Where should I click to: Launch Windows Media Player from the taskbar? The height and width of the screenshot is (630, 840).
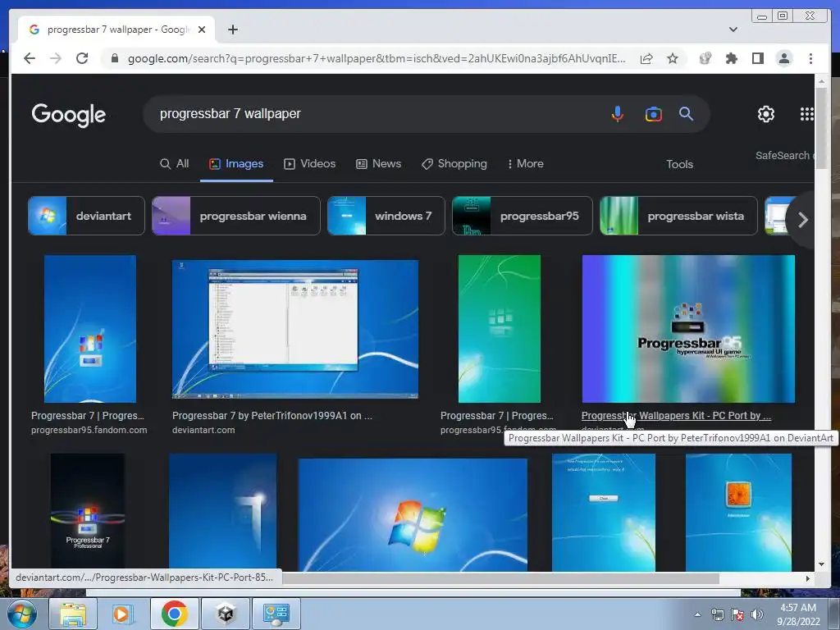pos(122,614)
